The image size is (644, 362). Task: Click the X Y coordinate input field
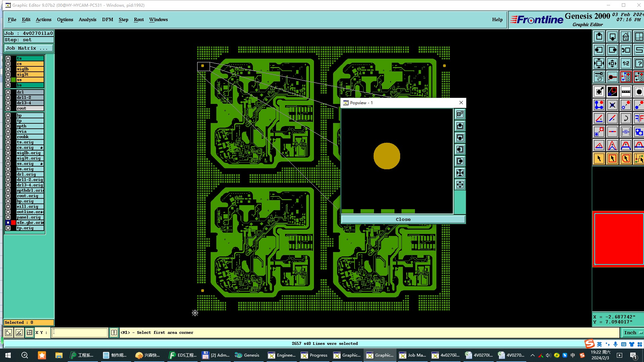(x=79, y=333)
